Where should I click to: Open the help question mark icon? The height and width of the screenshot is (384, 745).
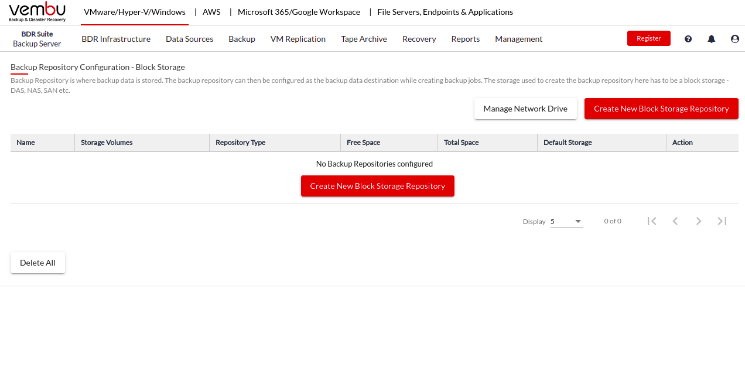[x=688, y=39]
